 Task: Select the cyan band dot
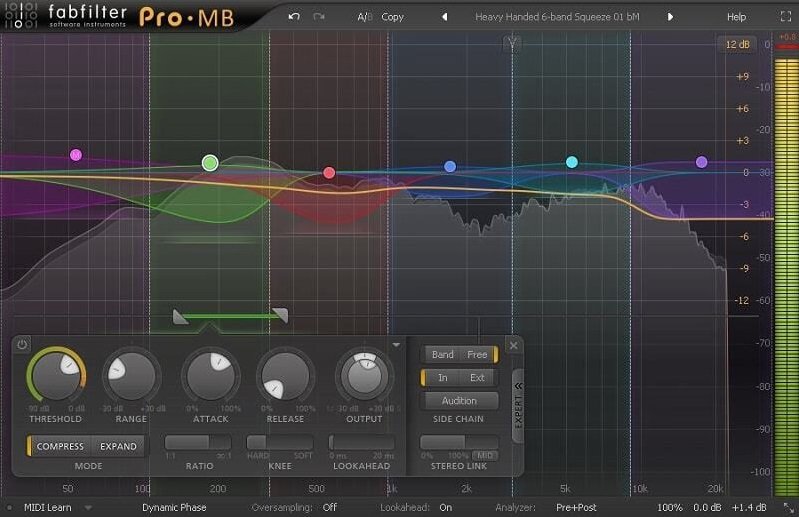click(572, 162)
